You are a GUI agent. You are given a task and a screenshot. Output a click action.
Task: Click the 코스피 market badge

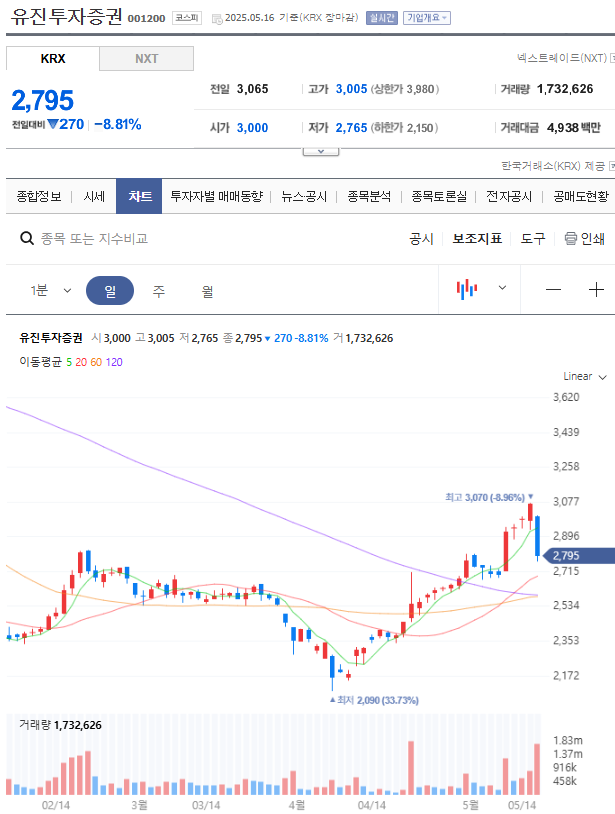click(187, 18)
